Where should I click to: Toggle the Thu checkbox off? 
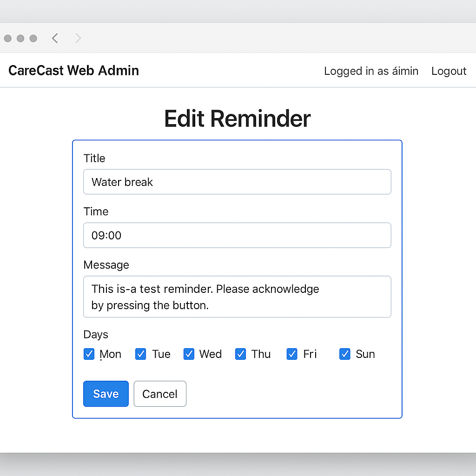tap(240, 354)
